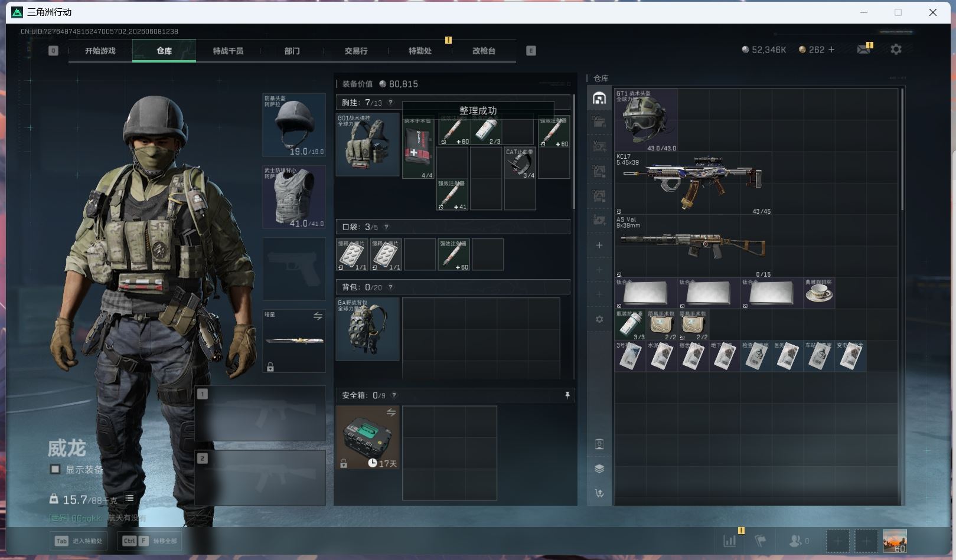This screenshot has height=560, width=956.
Task: Select the 典雅咖啡杯 item
Action: tap(819, 293)
